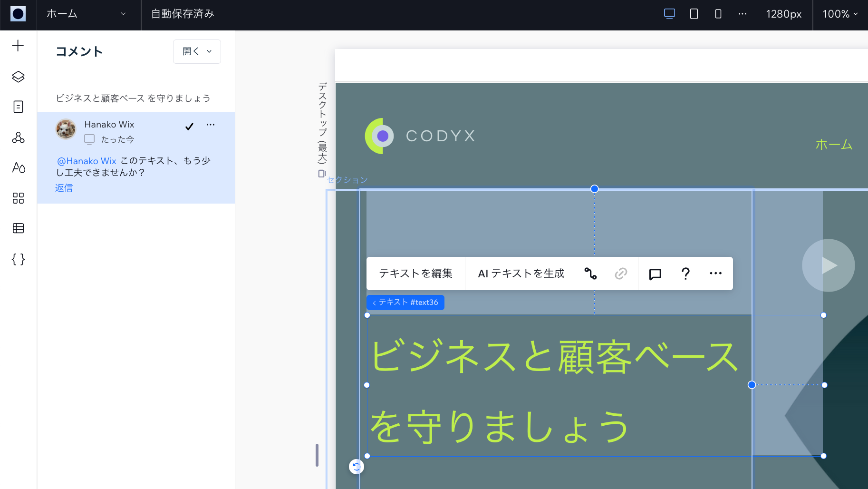Switch to desktop breakpoint view
The image size is (868, 489).
(669, 14)
